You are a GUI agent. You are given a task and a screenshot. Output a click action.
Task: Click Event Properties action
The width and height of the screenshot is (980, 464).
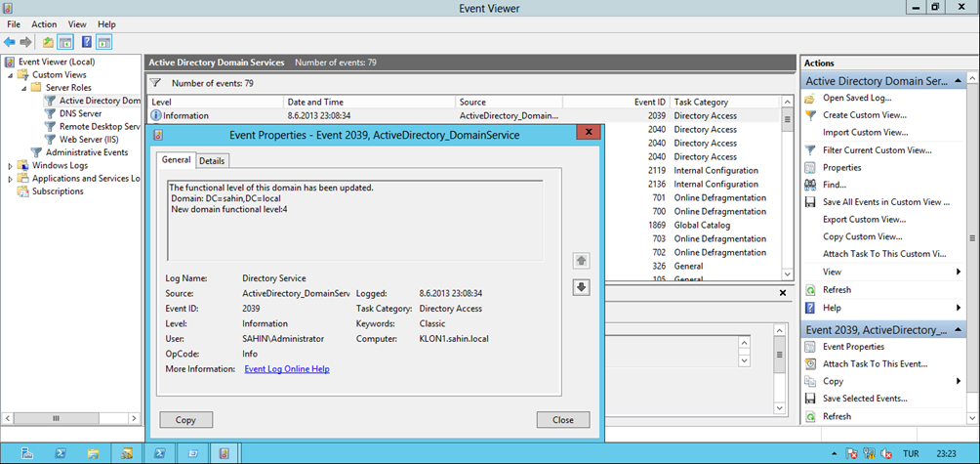click(x=853, y=347)
